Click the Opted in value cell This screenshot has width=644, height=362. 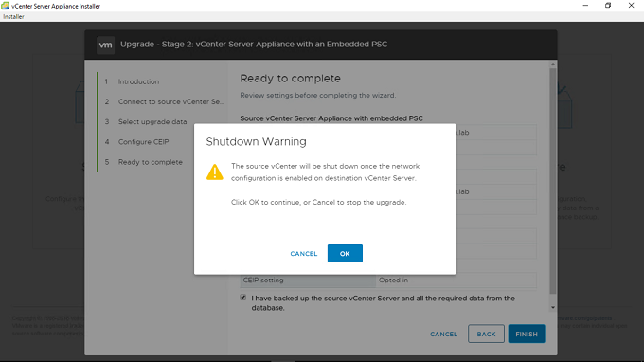[x=456, y=281]
